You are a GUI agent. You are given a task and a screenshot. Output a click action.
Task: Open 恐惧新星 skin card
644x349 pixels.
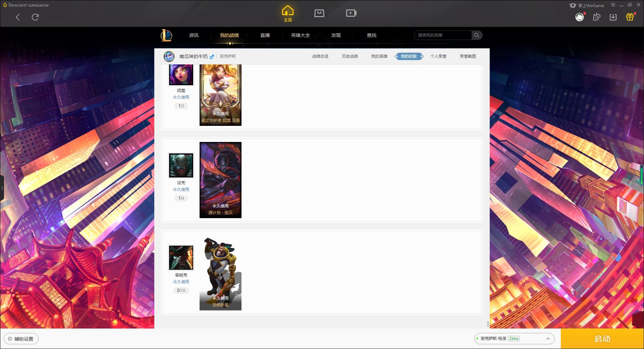220,272
